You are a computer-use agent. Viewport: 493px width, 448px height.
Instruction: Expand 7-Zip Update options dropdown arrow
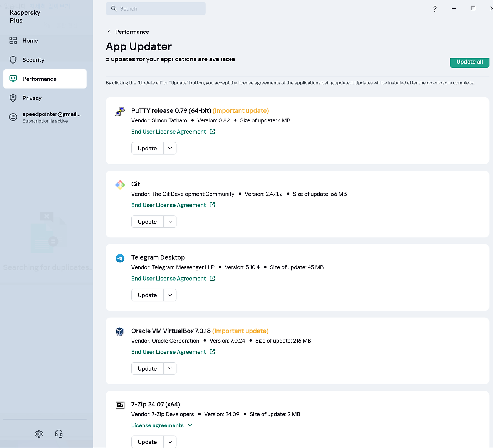click(x=170, y=442)
